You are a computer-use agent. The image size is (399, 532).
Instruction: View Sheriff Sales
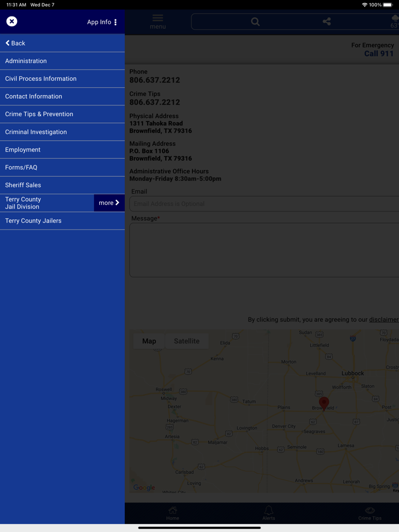62,185
